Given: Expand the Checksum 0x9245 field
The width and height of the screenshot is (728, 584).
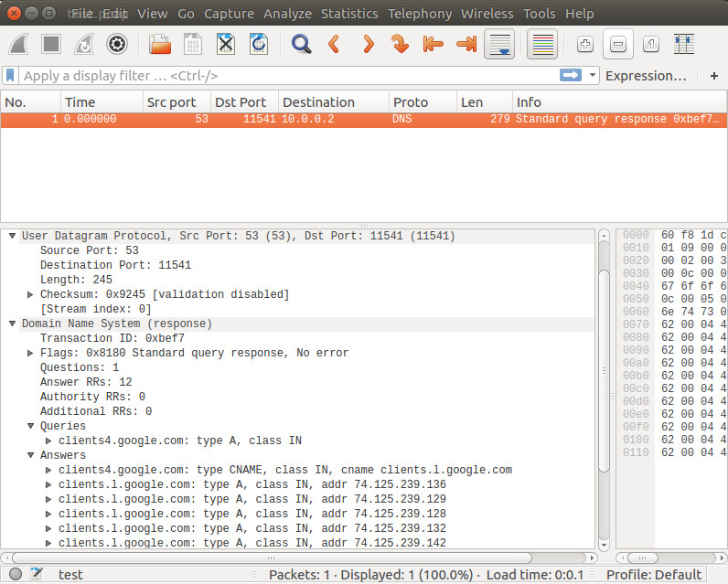Looking at the screenshot, I should tap(30, 294).
